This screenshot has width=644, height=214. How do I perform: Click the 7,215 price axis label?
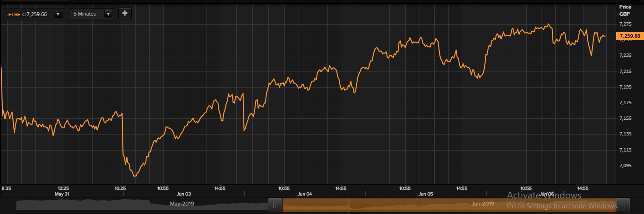[625, 71]
